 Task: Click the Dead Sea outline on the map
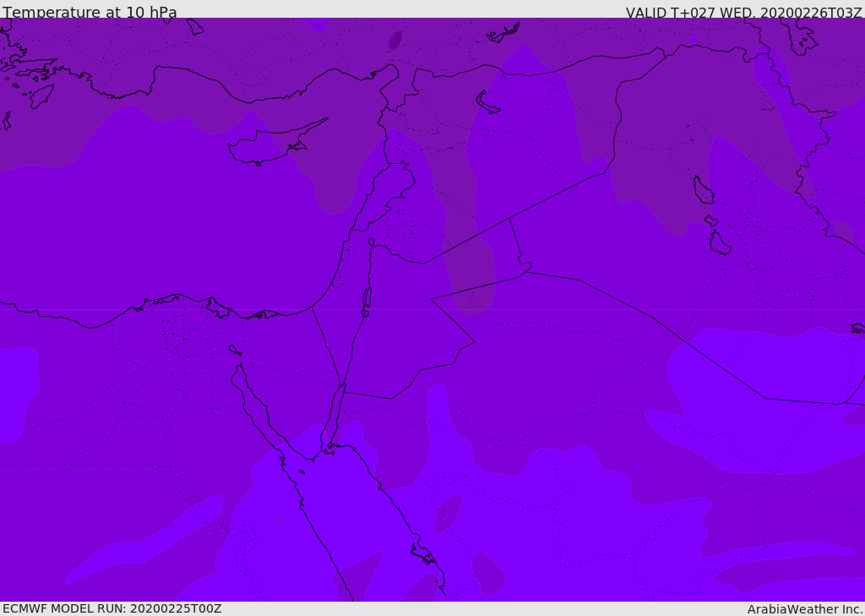click(367, 298)
